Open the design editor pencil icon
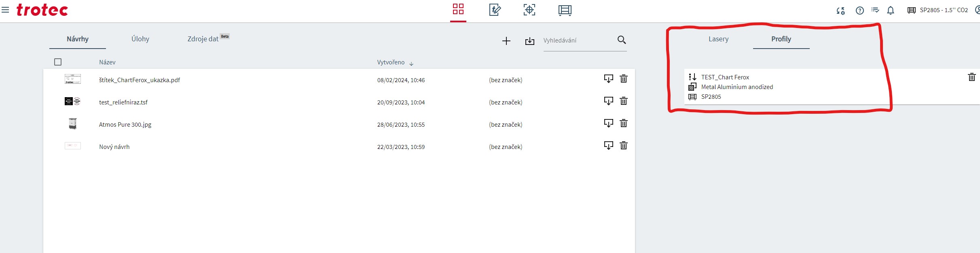The height and width of the screenshot is (253, 980). (x=495, y=10)
